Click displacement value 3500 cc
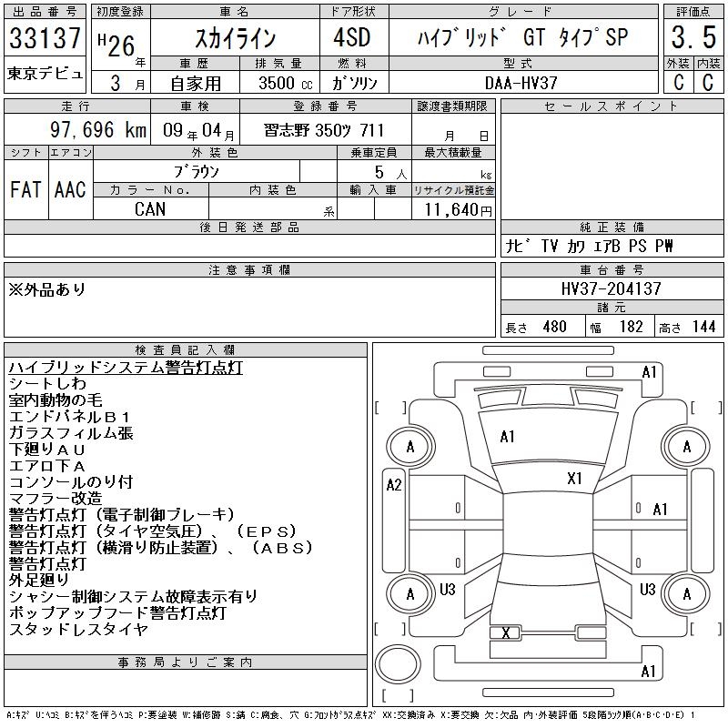728x728 pixels. (286, 83)
